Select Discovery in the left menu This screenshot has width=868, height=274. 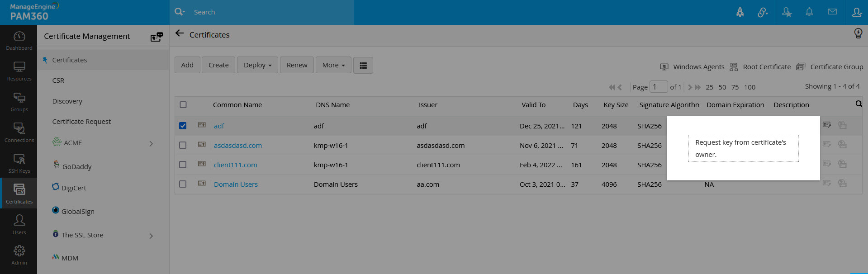pos(67,101)
